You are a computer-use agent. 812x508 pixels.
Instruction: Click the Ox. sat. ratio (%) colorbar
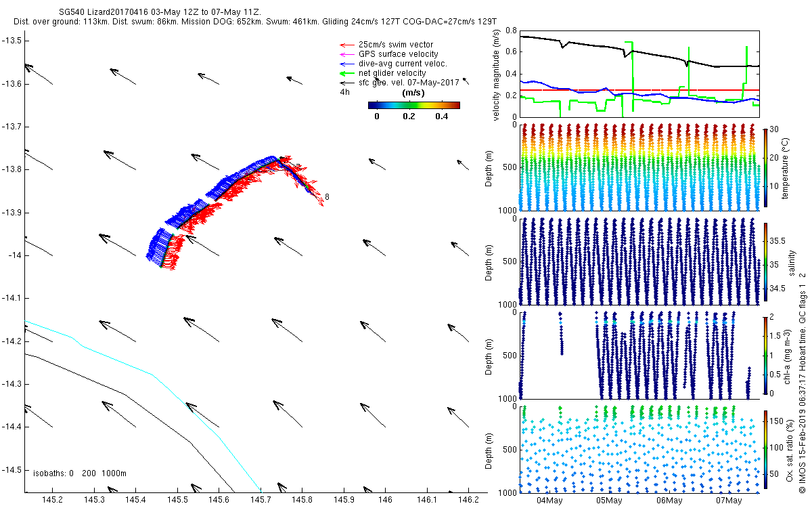coord(765,450)
